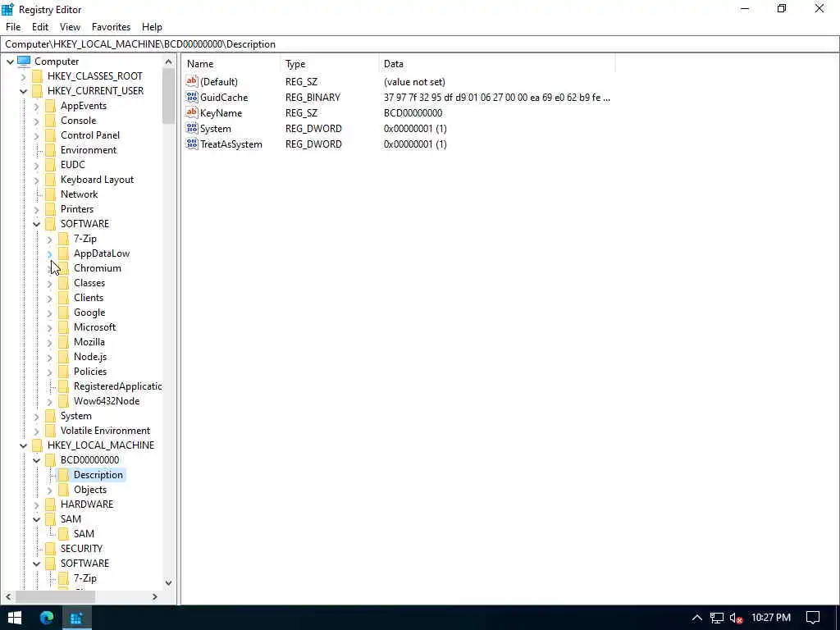Screen dimensions: 840x630
Task: Expand the Volatile Environment key
Action: coord(36,431)
